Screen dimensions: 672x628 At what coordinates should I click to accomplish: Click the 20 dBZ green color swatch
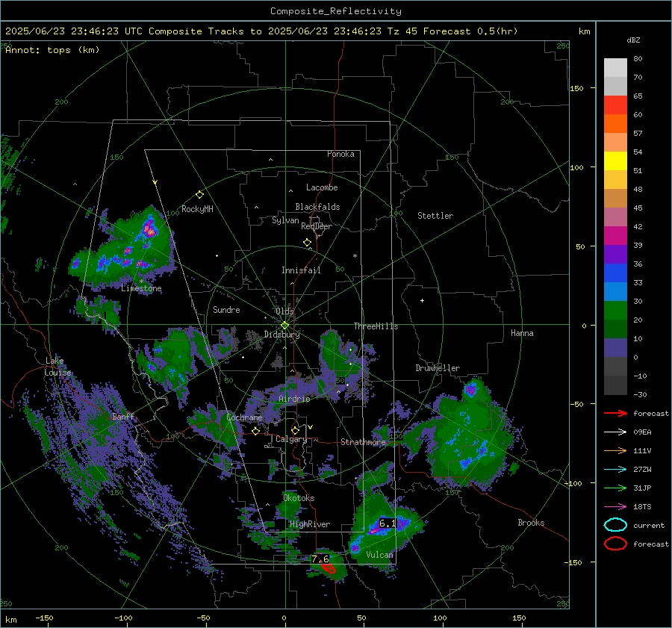click(615, 310)
